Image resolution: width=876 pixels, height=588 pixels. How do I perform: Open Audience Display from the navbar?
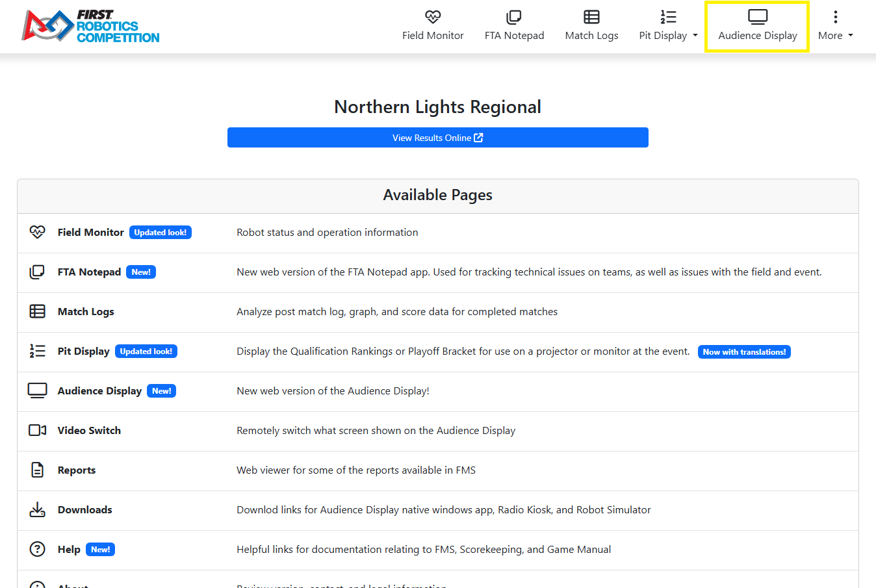(x=758, y=36)
